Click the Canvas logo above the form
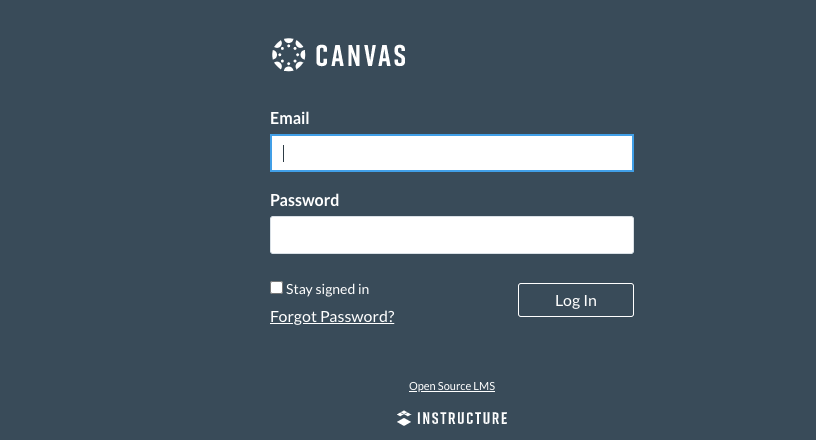 click(x=338, y=55)
